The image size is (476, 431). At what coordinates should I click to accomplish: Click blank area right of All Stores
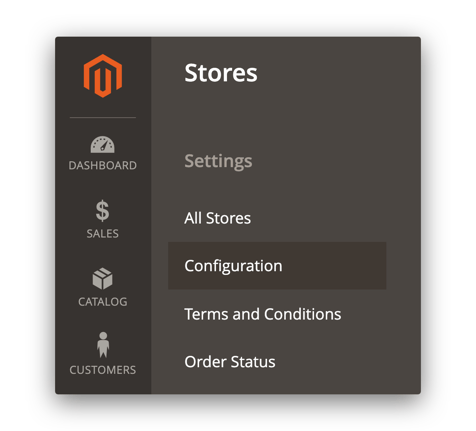click(x=333, y=218)
